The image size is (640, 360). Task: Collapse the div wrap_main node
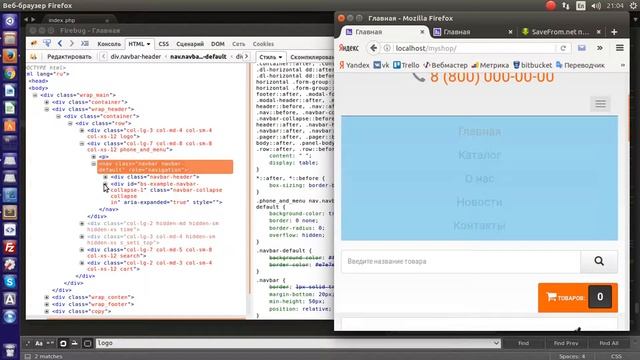[x=35, y=95]
